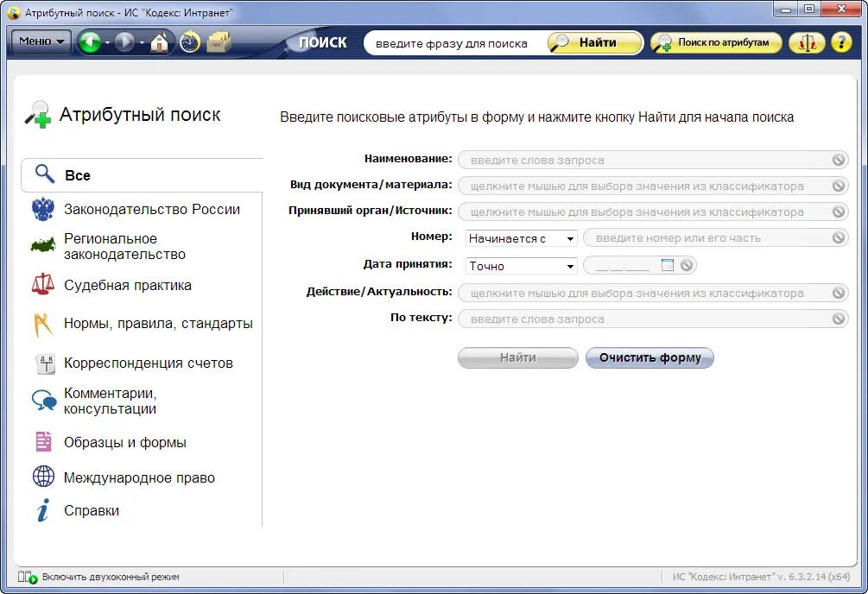Go to home page icon
This screenshot has width=868, height=594.
click(160, 42)
